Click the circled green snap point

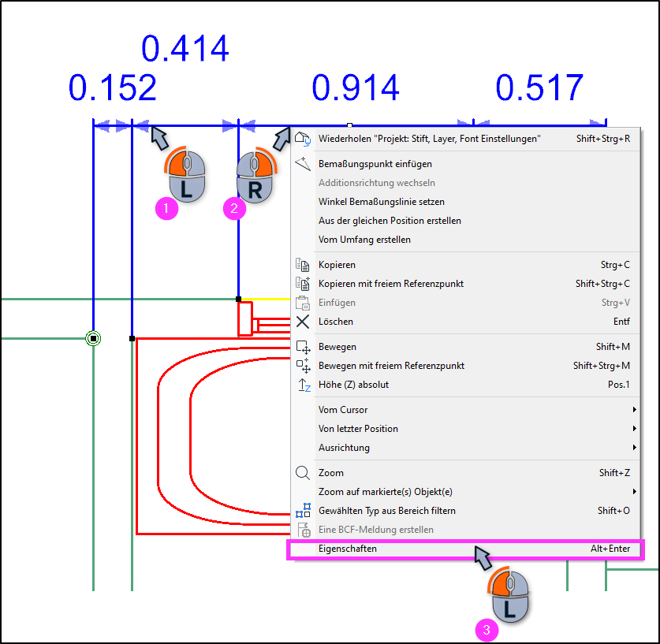(93, 339)
